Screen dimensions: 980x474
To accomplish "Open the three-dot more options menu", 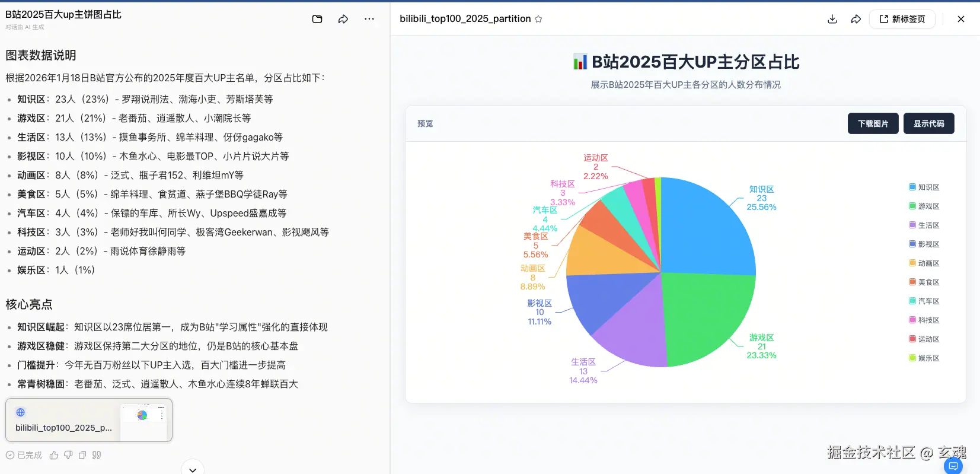I will (369, 19).
